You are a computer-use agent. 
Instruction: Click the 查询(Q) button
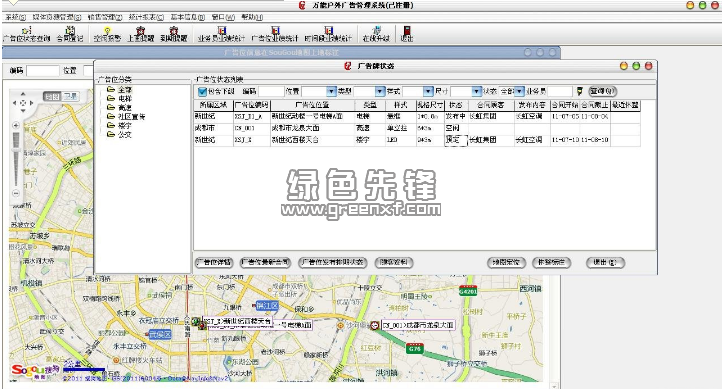click(602, 91)
